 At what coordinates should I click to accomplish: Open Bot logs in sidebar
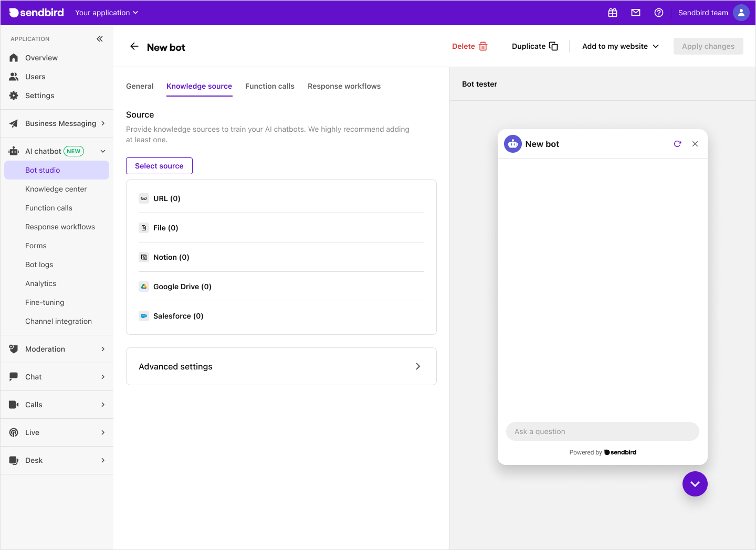click(39, 265)
